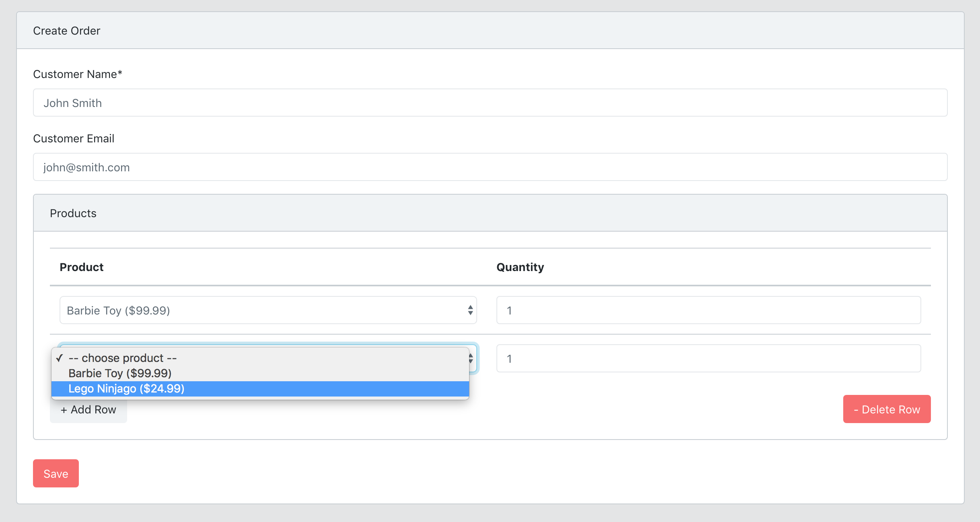Click the up-down arrows of first product select
The width and height of the screenshot is (980, 522).
pos(470,310)
